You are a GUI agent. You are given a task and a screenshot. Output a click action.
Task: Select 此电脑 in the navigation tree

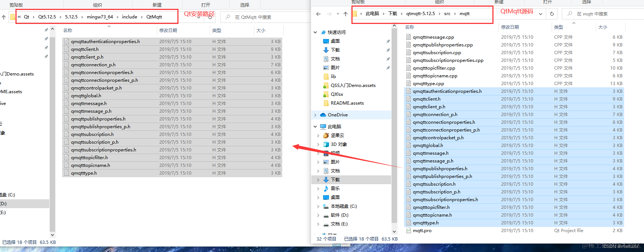point(334,126)
